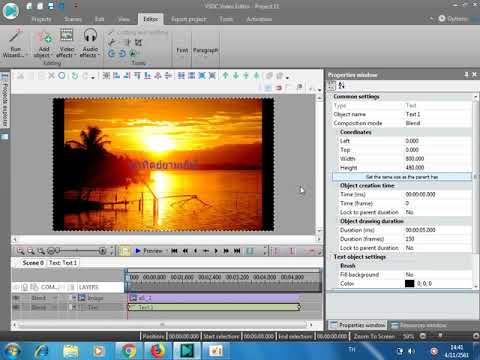Start the Preview playback
The height and width of the screenshot is (360, 480).
point(149,251)
